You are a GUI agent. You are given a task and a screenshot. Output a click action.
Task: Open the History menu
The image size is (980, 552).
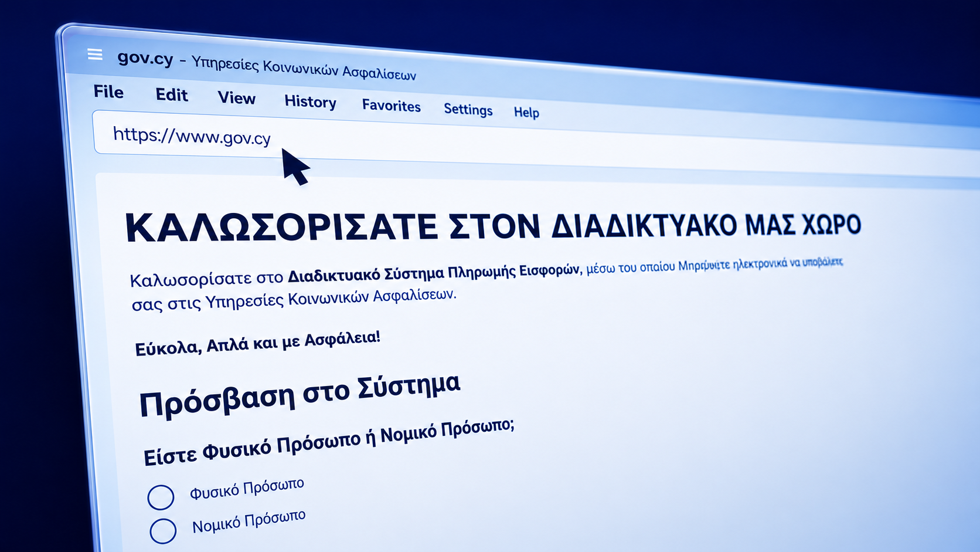coord(311,102)
